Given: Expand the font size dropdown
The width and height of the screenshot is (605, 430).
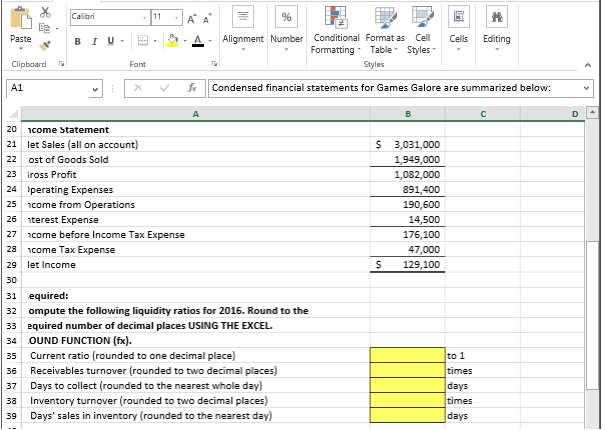Looking at the screenshot, I should 170,17.
